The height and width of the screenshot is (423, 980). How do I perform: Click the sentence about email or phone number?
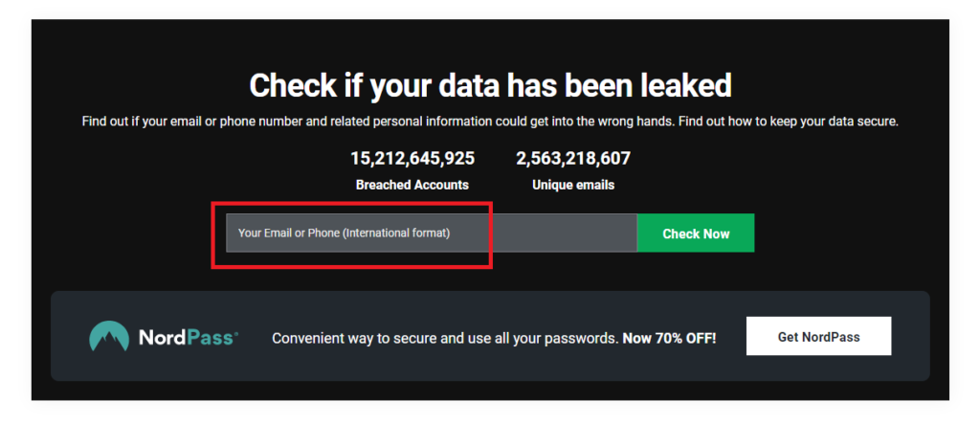(373, 122)
